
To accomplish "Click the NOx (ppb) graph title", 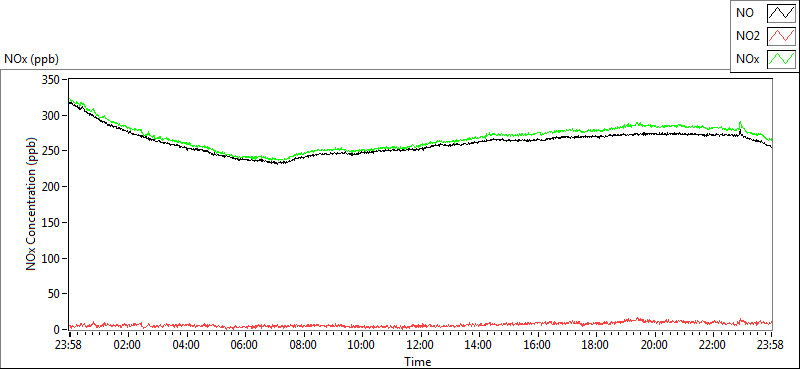I will tap(31, 59).
